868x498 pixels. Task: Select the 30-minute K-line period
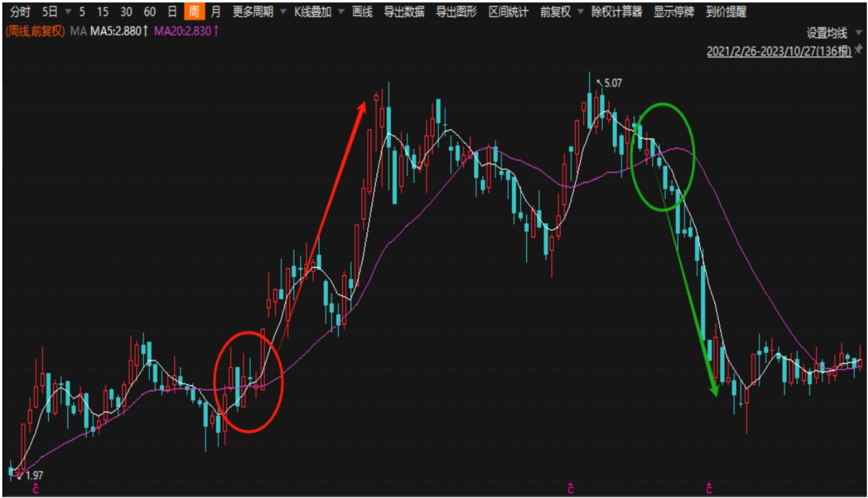point(126,11)
